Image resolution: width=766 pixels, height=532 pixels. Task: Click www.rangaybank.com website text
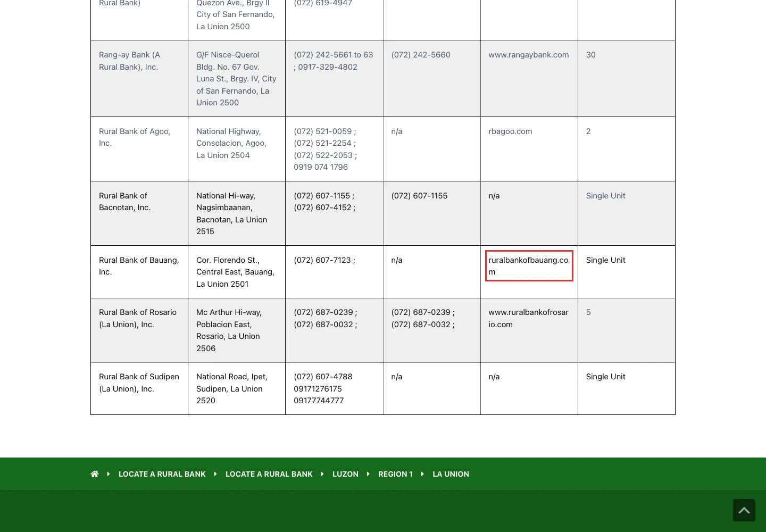[529, 55]
